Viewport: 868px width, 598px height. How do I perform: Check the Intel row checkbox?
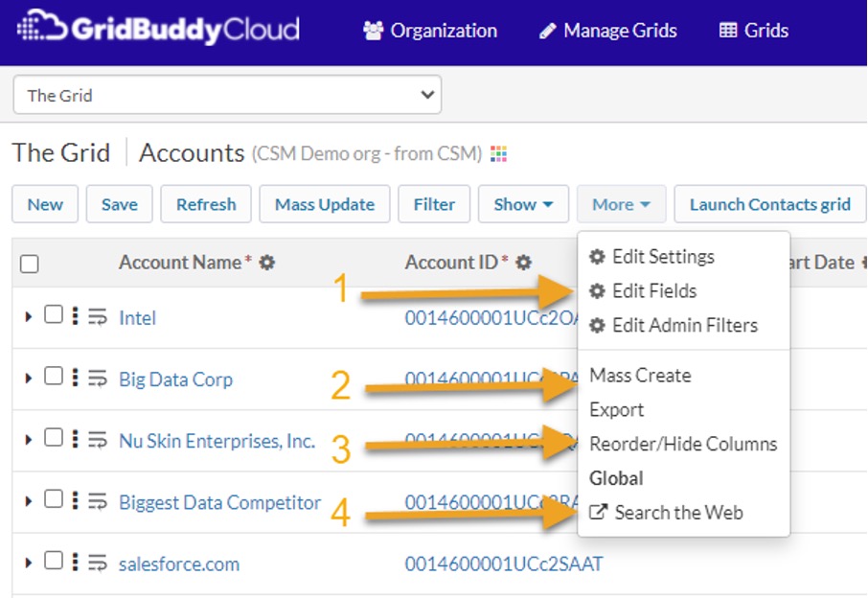click(x=53, y=314)
